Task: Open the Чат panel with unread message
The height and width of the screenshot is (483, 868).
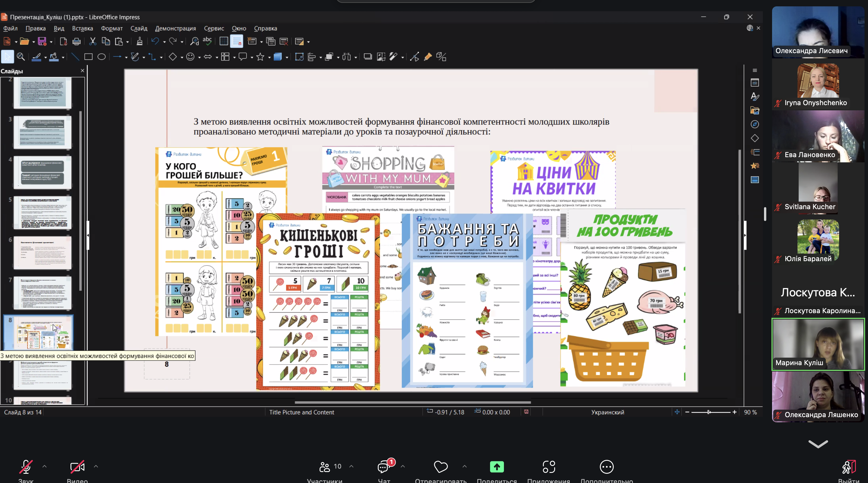Action: click(x=384, y=471)
